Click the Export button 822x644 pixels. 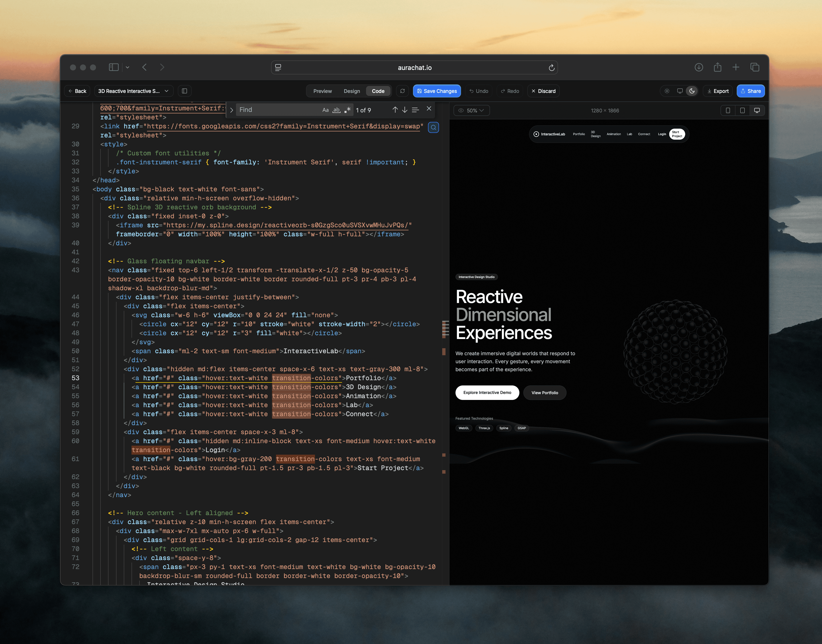click(718, 91)
